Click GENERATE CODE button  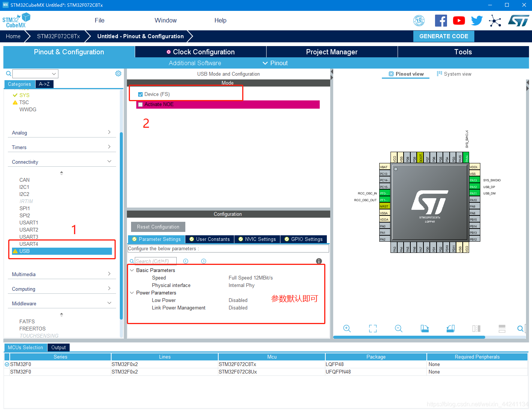[444, 36]
